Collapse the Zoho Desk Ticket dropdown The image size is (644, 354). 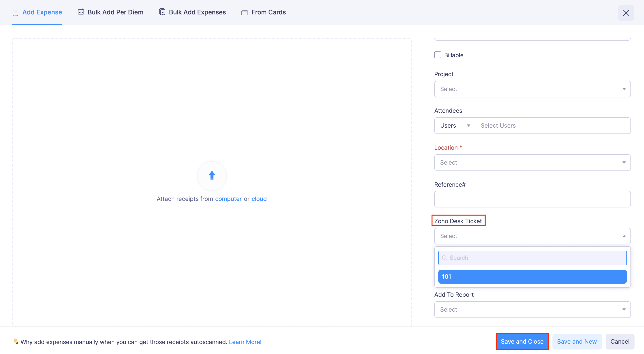click(532, 236)
